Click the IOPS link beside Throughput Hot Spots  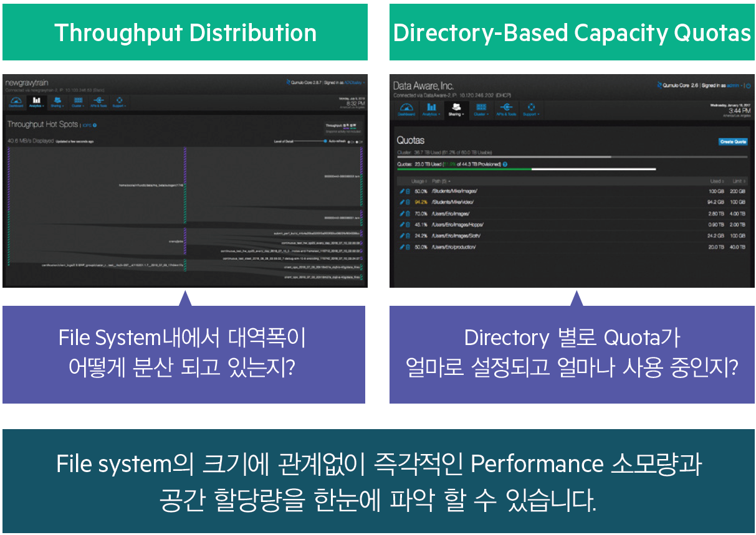tap(87, 125)
